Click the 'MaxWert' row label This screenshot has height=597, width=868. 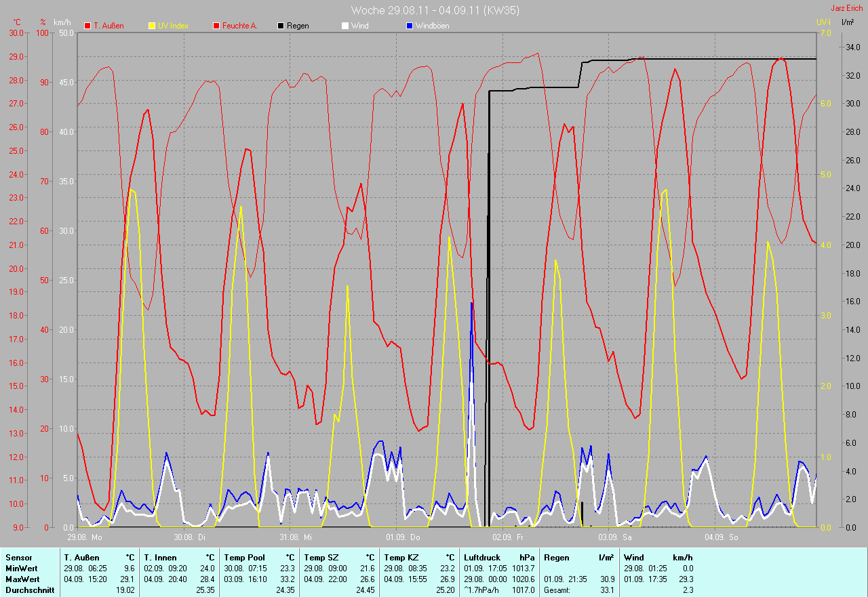[23, 579]
